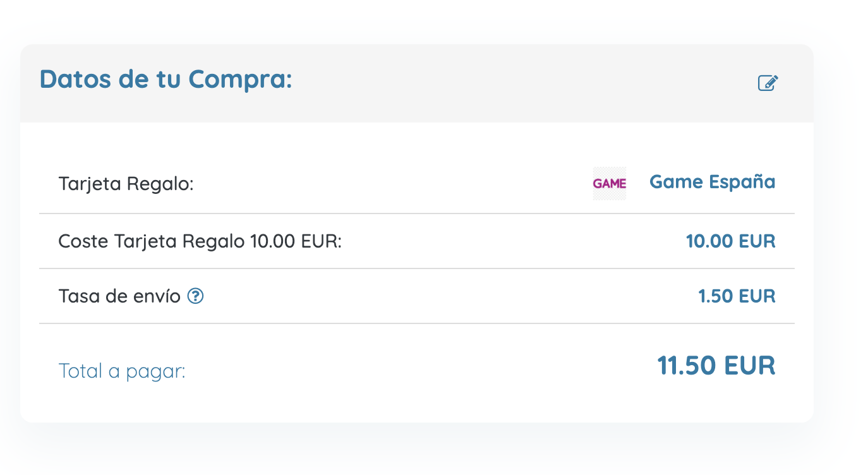The height and width of the screenshot is (475, 868).
Task: Click the edit purchase pencil icon
Action: (x=768, y=83)
